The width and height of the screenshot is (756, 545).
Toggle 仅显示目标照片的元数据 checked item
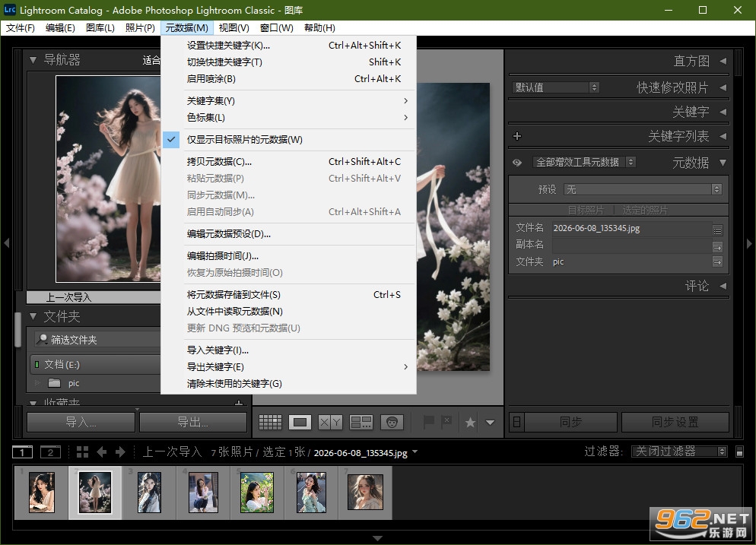pyautogui.click(x=288, y=140)
